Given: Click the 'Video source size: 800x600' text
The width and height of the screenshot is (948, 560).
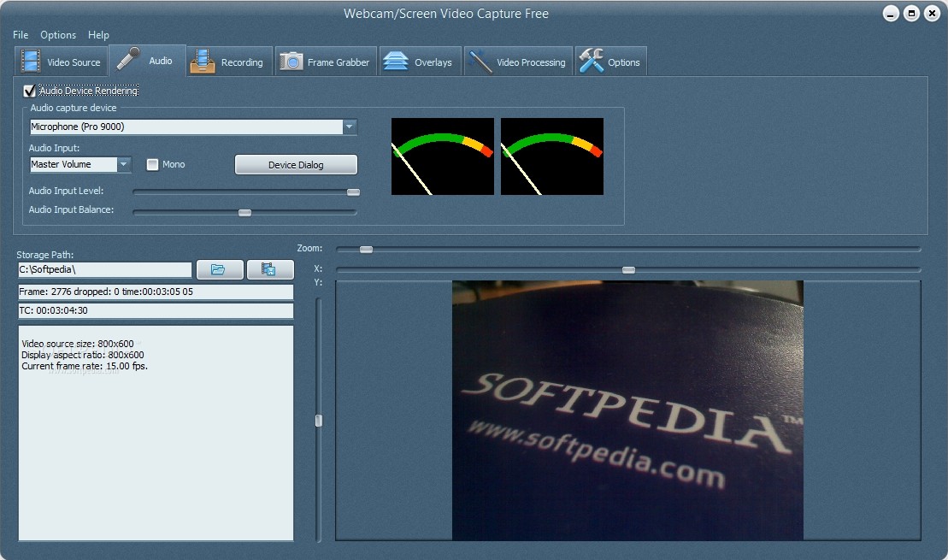Looking at the screenshot, I should point(78,344).
